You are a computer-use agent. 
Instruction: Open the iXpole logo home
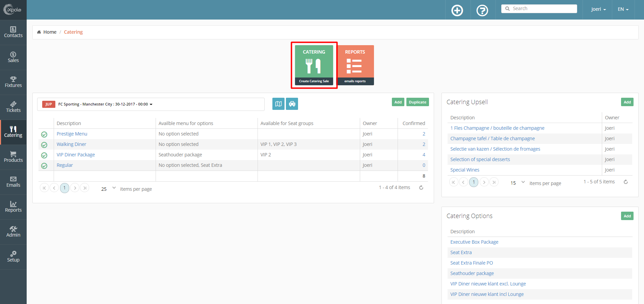tap(12, 9)
